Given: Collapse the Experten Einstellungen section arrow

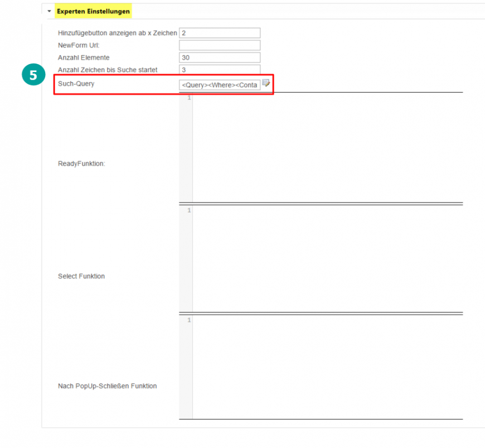Looking at the screenshot, I should (49, 11).
